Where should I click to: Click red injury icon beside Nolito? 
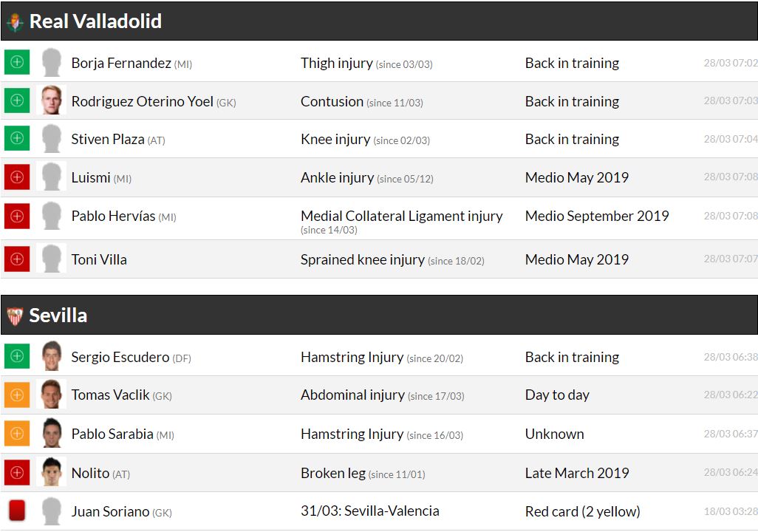coord(17,472)
